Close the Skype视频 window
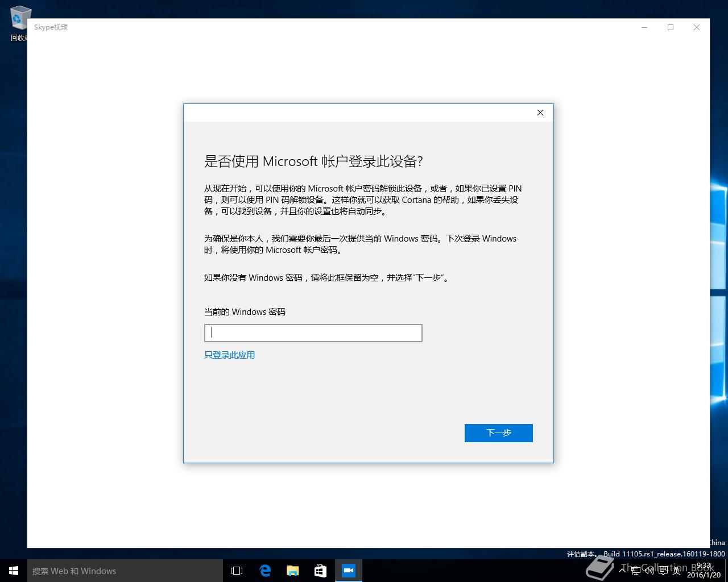 [x=697, y=27]
